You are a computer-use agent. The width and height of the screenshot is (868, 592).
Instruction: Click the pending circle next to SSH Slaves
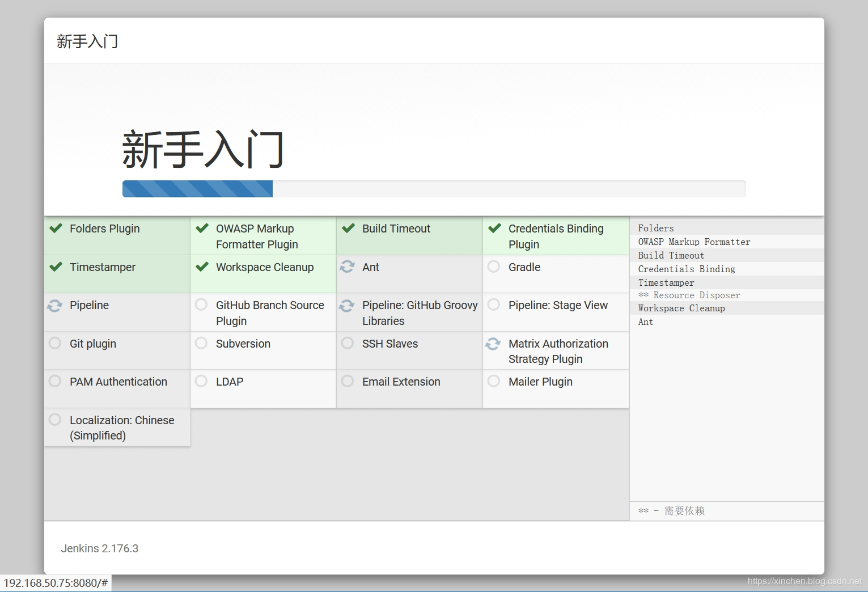[x=348, y=343]
